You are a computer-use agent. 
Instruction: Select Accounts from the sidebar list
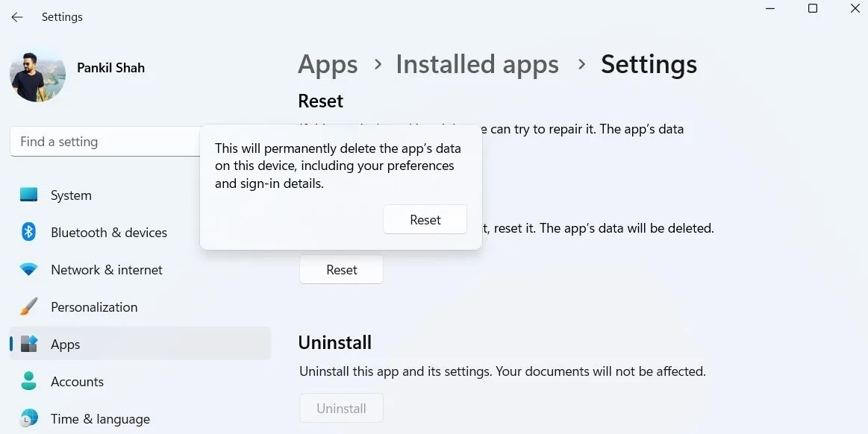click(78, 381)
